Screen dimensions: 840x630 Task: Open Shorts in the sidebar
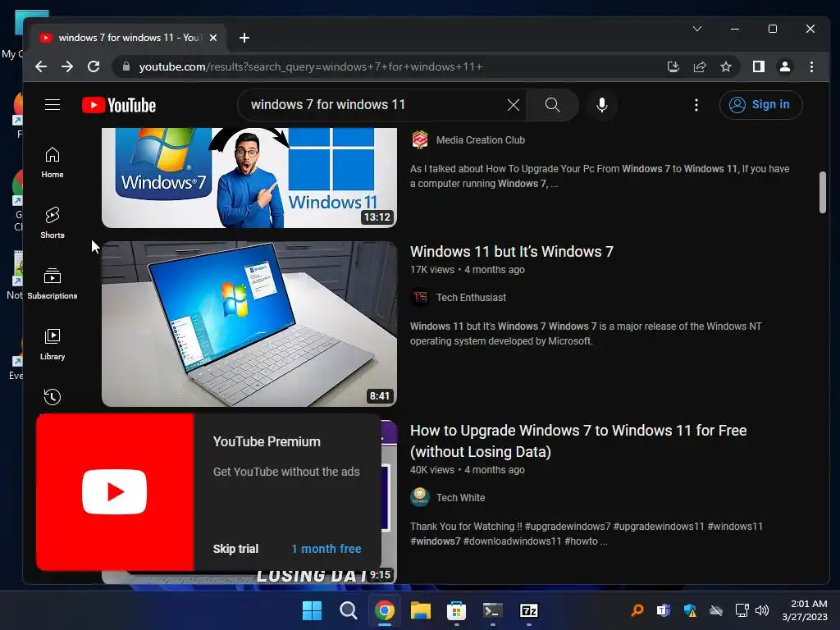(52, 223)
